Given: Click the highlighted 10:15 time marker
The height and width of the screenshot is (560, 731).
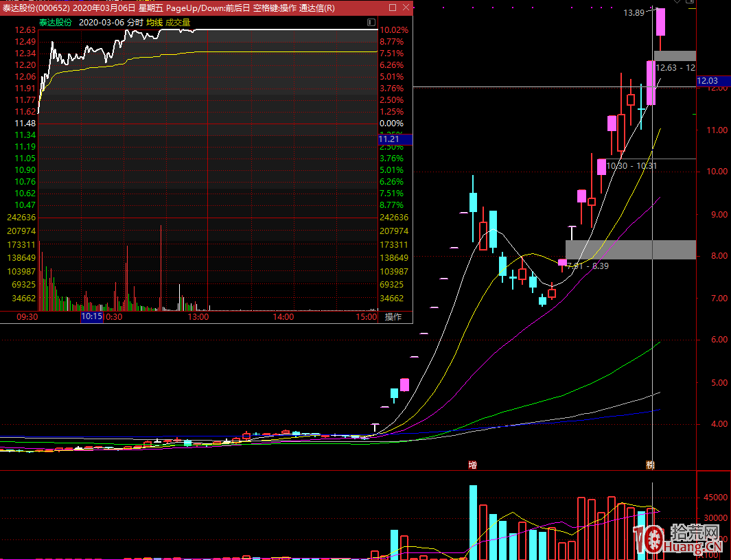Looking at the screenshot, I should point(91,317).
